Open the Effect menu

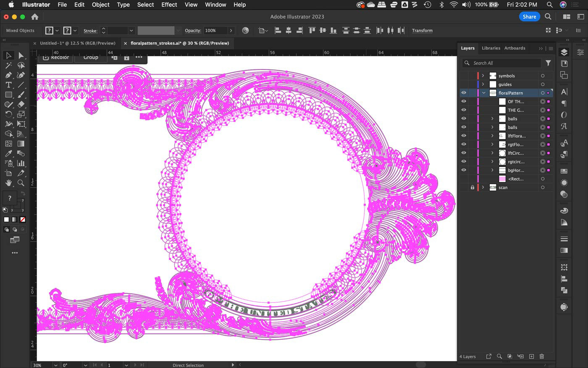(169, 5)
